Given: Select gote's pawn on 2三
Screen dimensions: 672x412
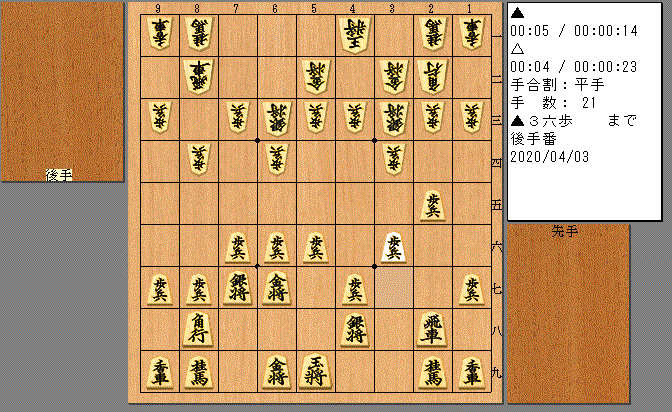Looking at the screenshot, I should [x=433, y=118].
